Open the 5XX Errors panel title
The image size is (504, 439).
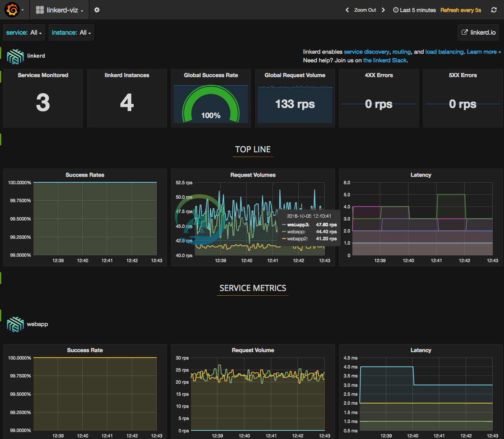tap(463, 75)
